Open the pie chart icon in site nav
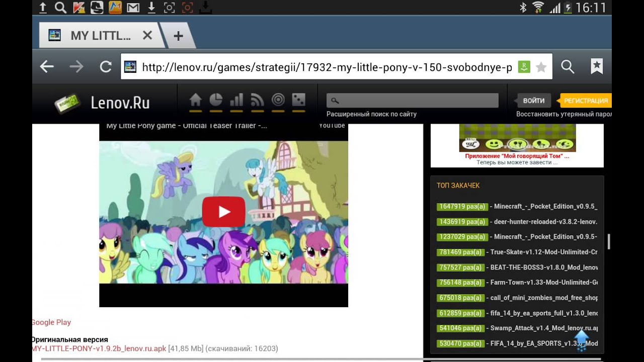644x362 pixels. tap(216, 101)
